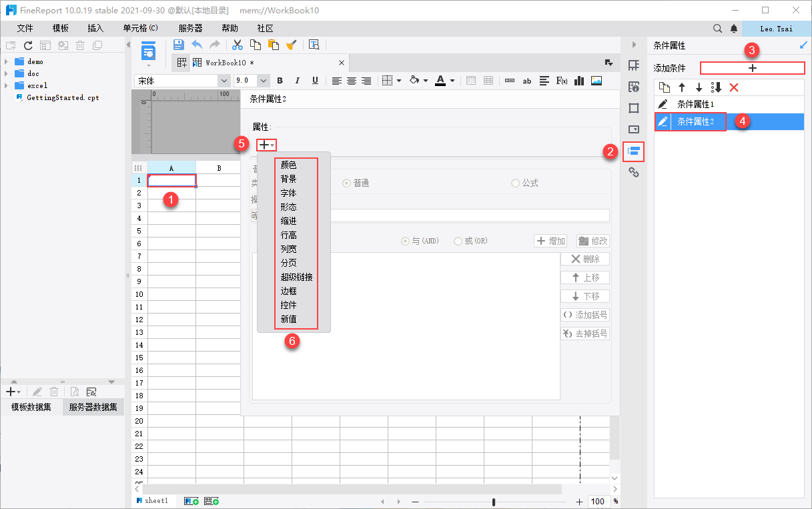Click the notification bell icon
Viewport: 812px width, 509px height.
coord(734,29)
